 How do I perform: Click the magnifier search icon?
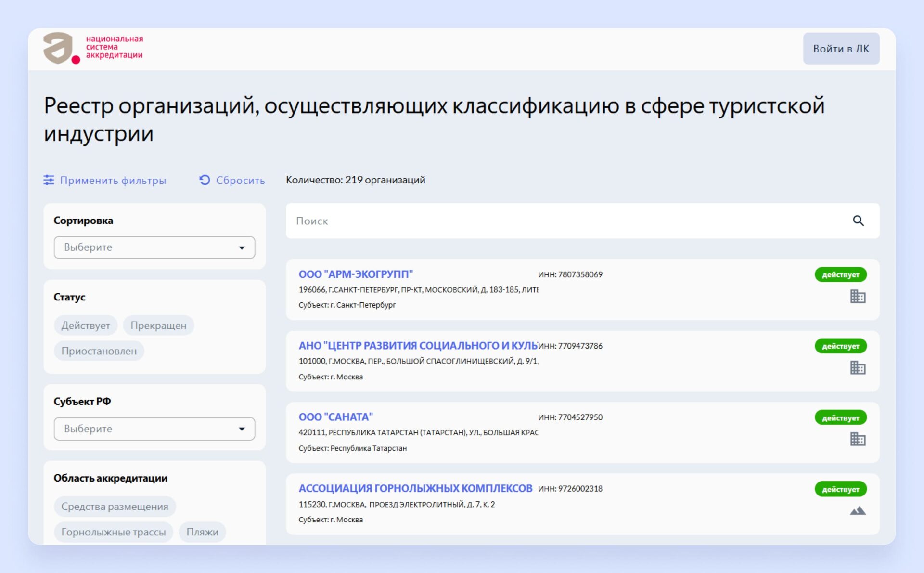pos(858,221)
